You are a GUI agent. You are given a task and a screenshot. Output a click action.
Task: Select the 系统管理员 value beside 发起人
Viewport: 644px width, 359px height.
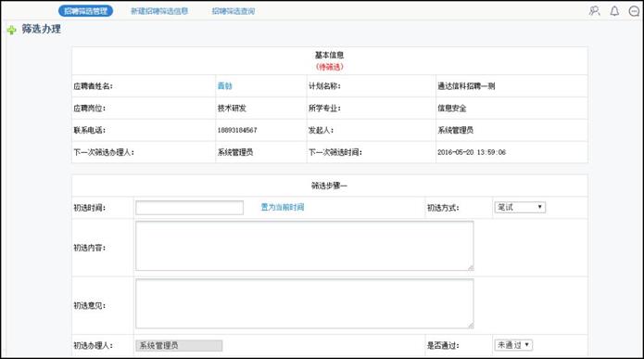pyautogui.click(x=456, y=131)
